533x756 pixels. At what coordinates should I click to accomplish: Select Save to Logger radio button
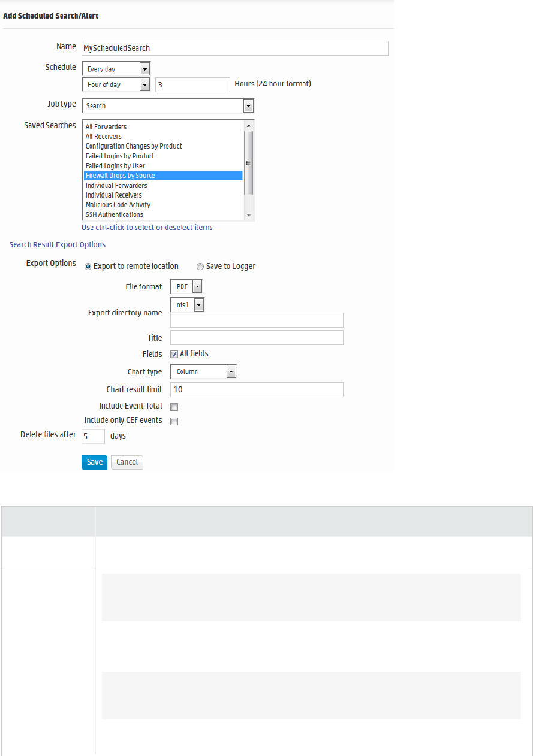(x=200, y=267)
